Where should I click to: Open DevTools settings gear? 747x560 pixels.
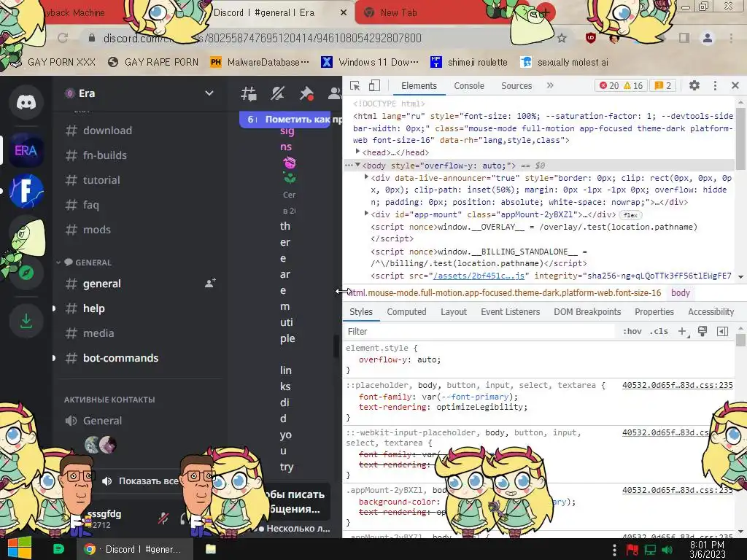(x=694, y=86)
